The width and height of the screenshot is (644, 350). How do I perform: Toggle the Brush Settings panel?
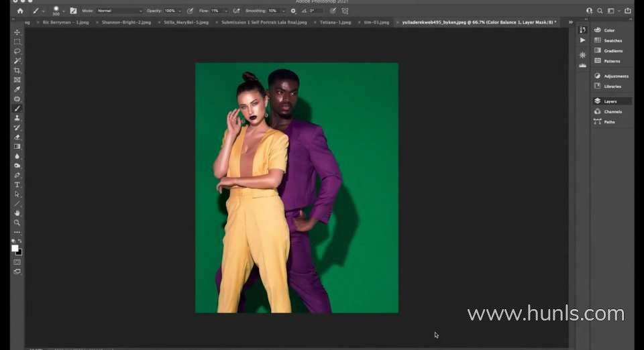pyautogui.click(x=73, y=11)
